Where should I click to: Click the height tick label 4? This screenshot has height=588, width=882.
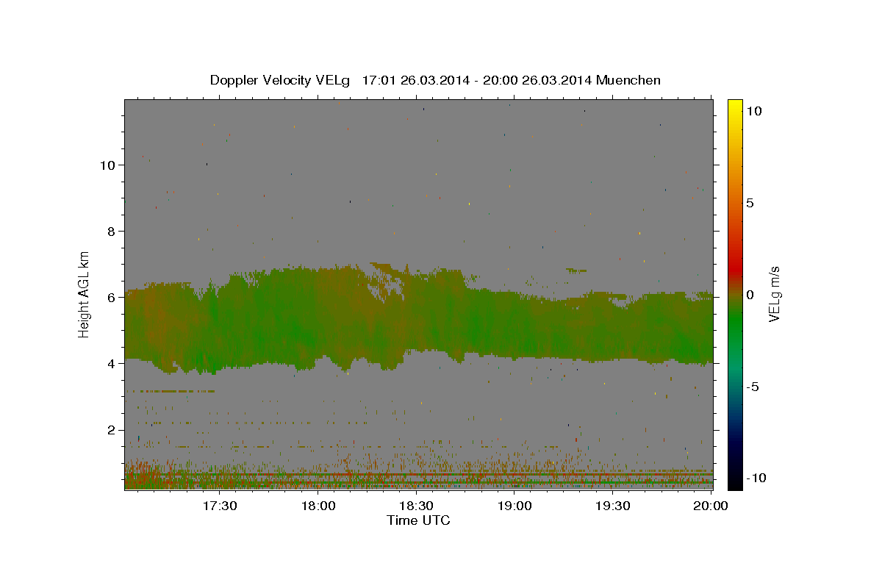[112, 363]
